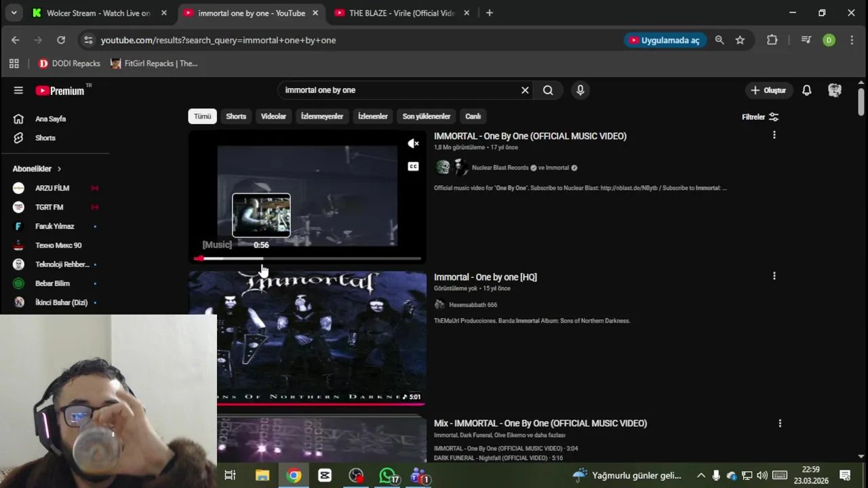Open the more menu for IMMORTAL official music video
The width and height of the screenshot is (868, 488).
click(x=774, y=135)
